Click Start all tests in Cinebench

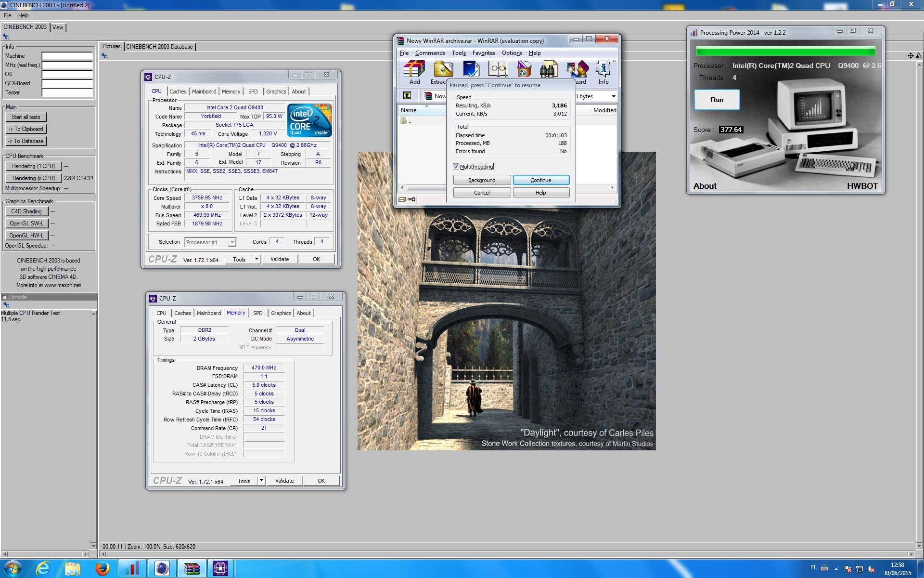(x=26, y=117)
